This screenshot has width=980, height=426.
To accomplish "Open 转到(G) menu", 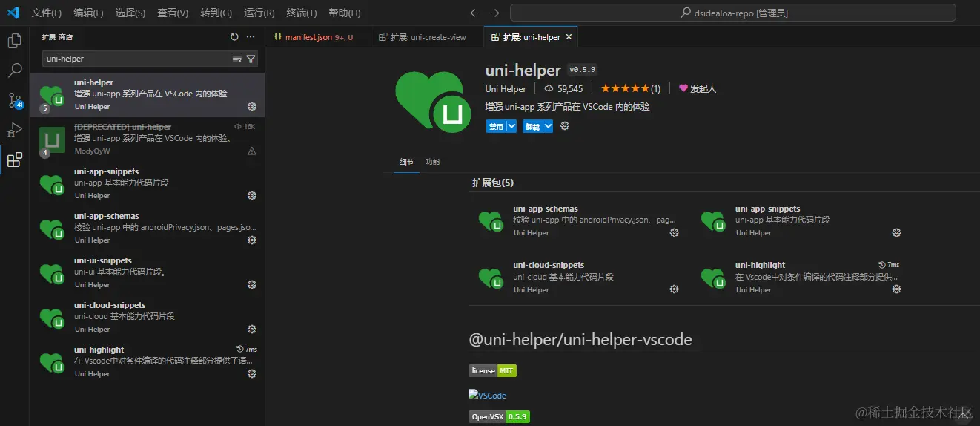I will click(216, 13).
